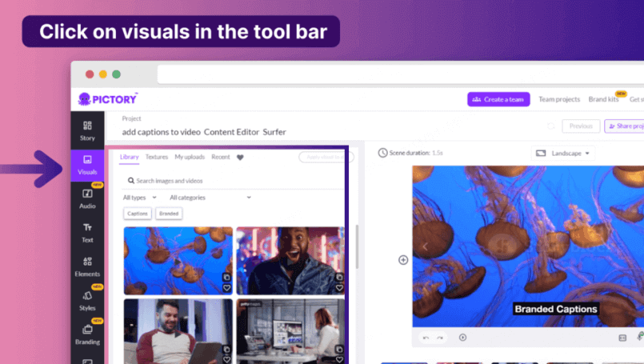This screenshot has height=364, width=644.
Task: Open the Story panel in the sidebar
Action: [x=87, y=130]
